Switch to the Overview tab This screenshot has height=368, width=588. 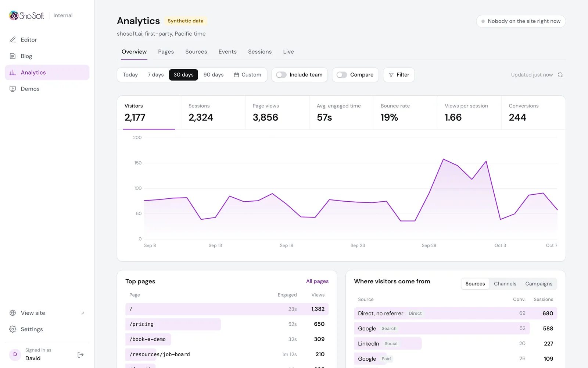(x=134, y=52)
